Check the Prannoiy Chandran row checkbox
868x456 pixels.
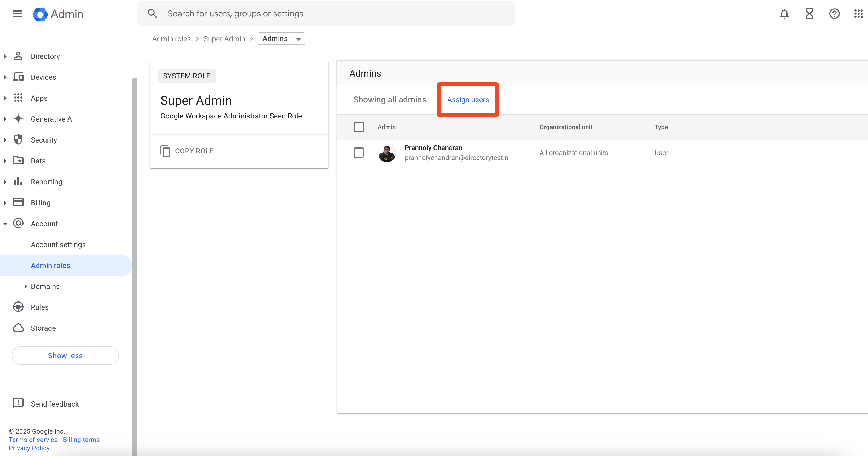[358, 152]
